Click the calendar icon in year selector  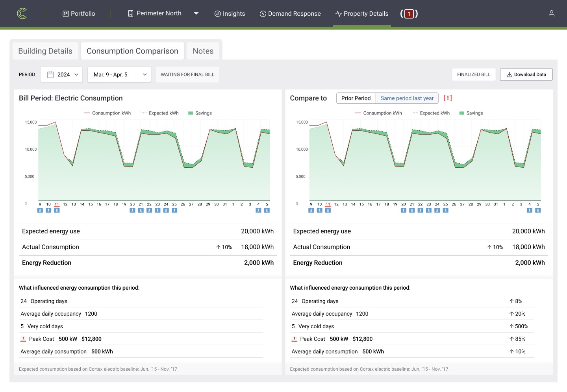coord(50,74)
